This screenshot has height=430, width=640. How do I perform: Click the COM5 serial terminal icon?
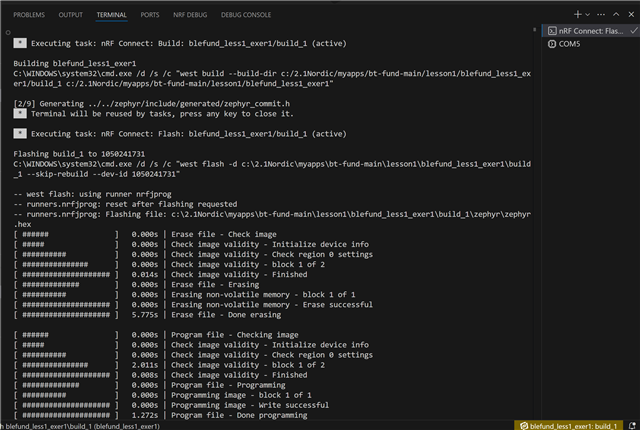click(x=552, y=44)
